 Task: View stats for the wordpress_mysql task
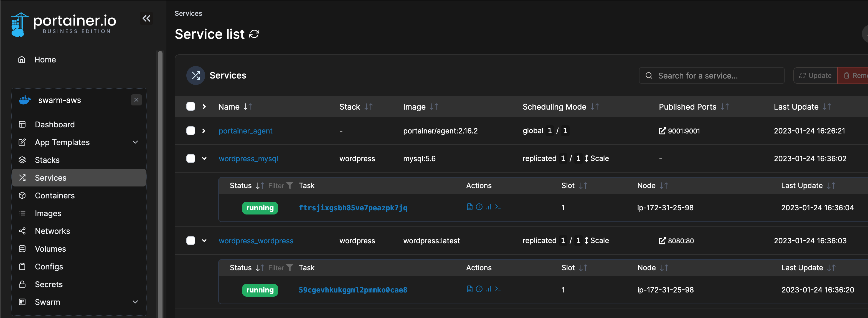[x=489, y=207]
